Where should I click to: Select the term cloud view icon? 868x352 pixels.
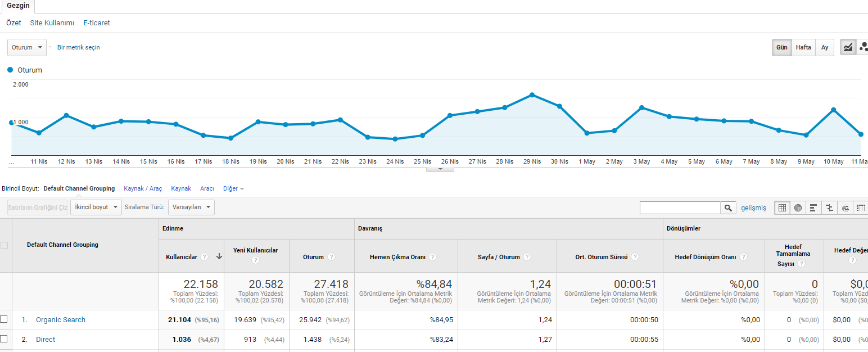tap(845, 208)
